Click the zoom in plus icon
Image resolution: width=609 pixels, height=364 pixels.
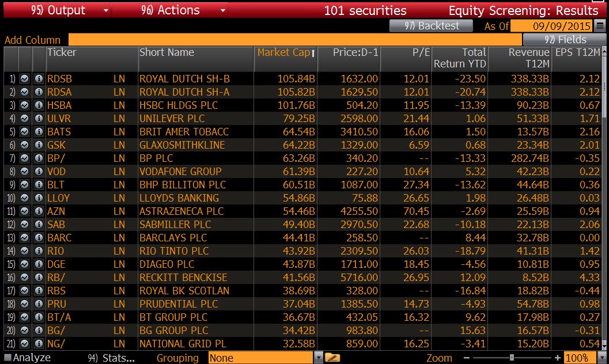(x=557, y=358)
